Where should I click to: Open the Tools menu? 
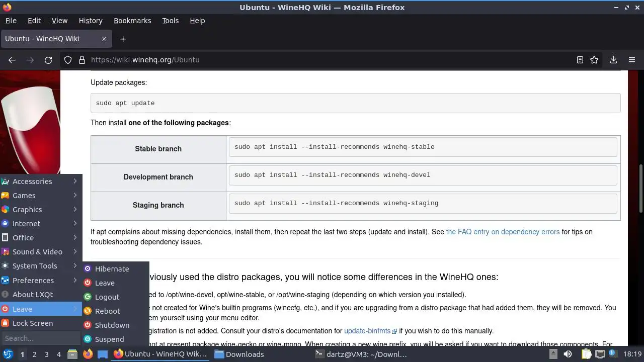tap(170, 21)
